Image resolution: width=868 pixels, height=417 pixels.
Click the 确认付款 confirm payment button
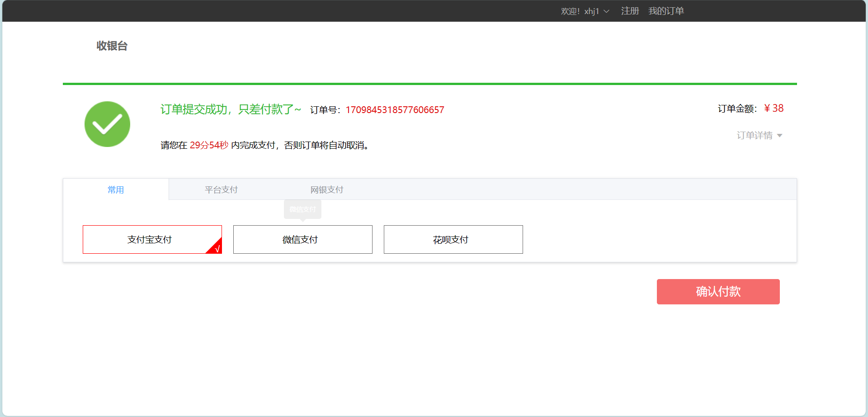click(x=718, y=292)
